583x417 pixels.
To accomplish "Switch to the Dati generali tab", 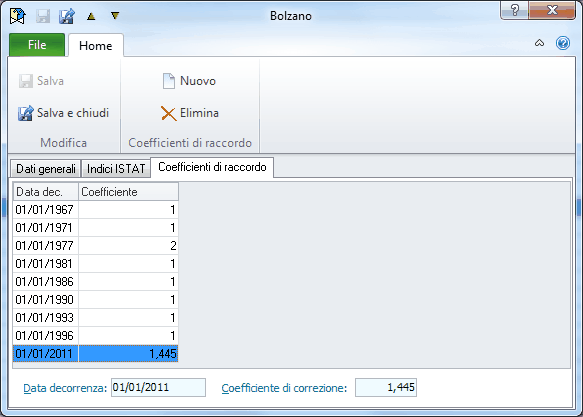I will coord(46,169).
